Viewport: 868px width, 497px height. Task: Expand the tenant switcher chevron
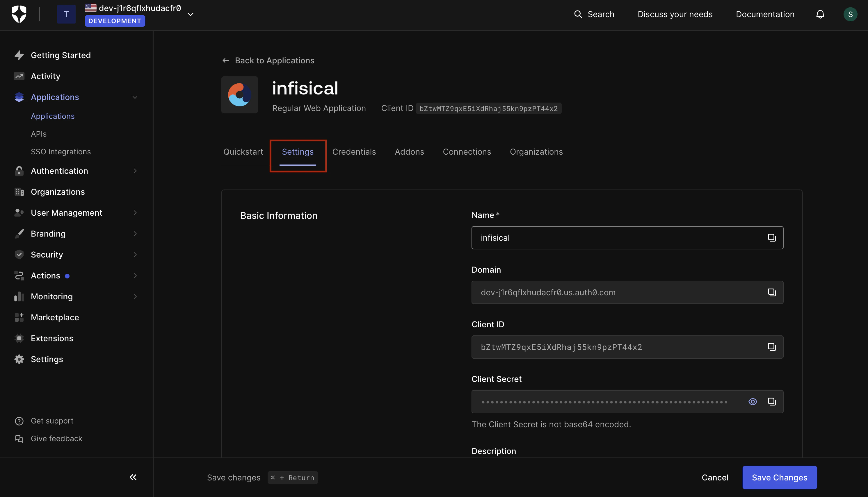coord(191,14)
